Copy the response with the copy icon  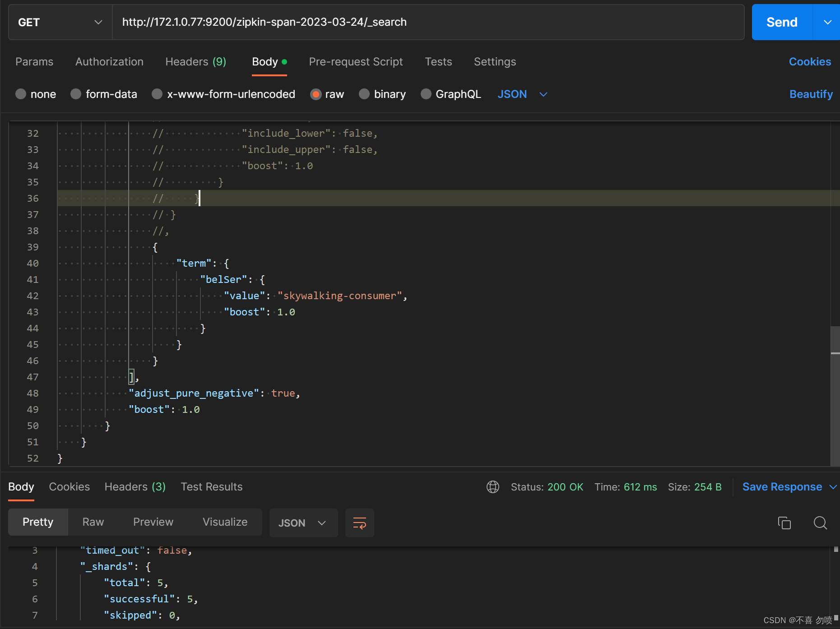tap(784, 523)
